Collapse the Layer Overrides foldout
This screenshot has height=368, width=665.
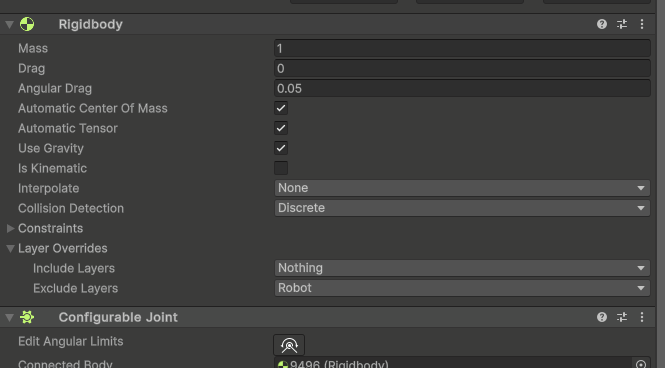(x=11, y=248)
